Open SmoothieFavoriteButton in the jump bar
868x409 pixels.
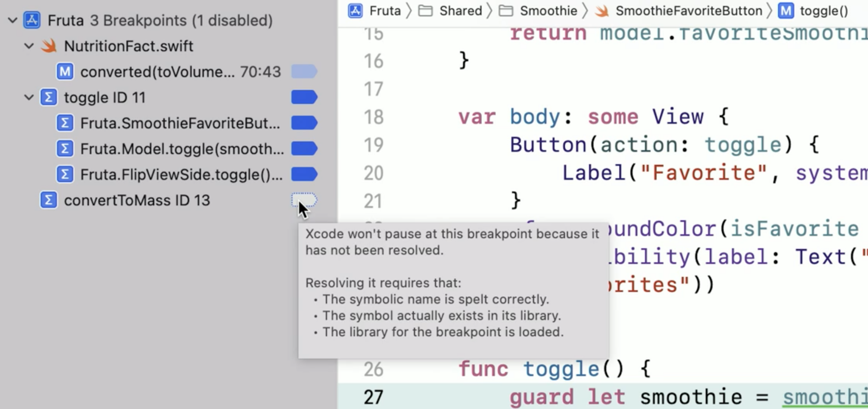(x=689, y=11)
